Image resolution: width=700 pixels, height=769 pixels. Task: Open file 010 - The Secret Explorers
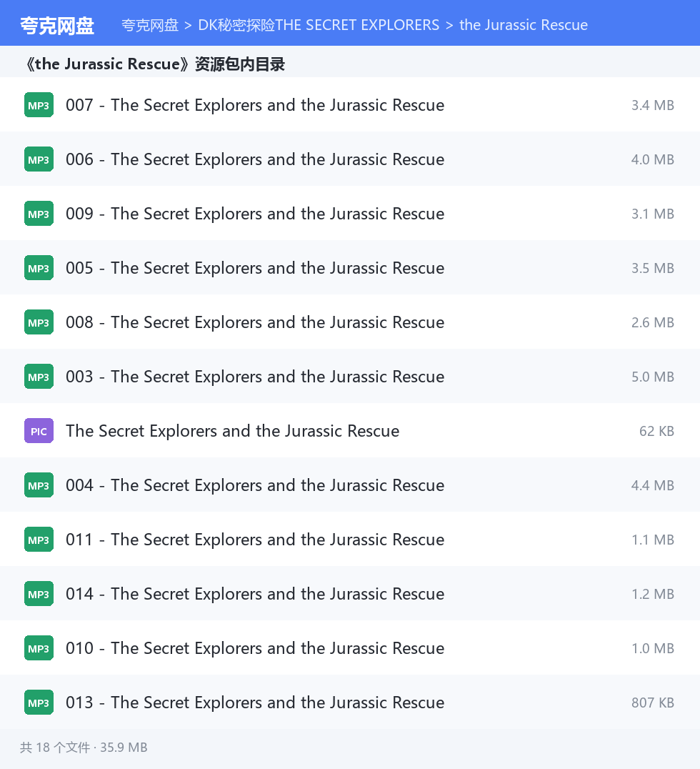(x=255, y=648)
